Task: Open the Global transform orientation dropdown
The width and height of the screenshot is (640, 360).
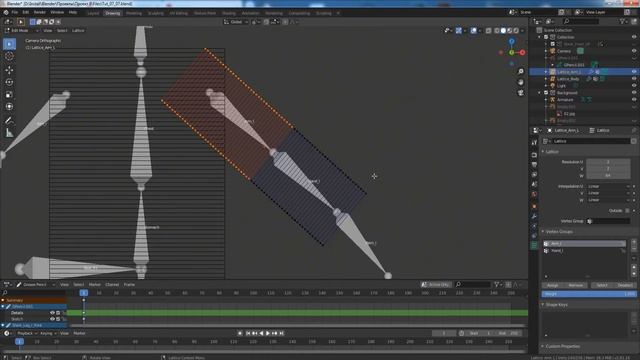Action: tap(236, 22)
